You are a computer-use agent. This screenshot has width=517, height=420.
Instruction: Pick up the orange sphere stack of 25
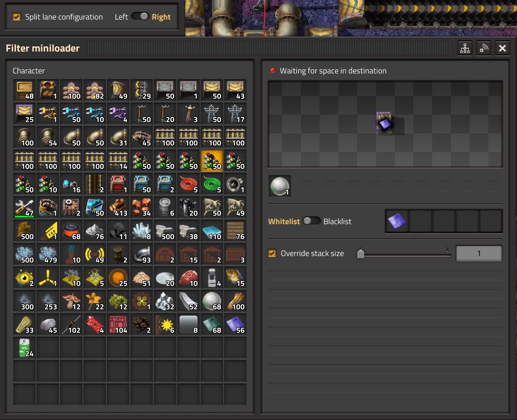point(118,277)
